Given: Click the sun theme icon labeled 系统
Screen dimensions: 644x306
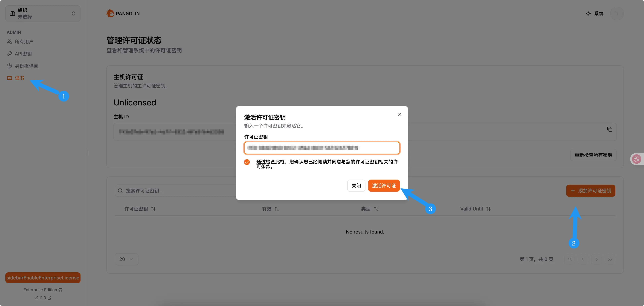Looking at the screenshot, I should pos(589,13).
